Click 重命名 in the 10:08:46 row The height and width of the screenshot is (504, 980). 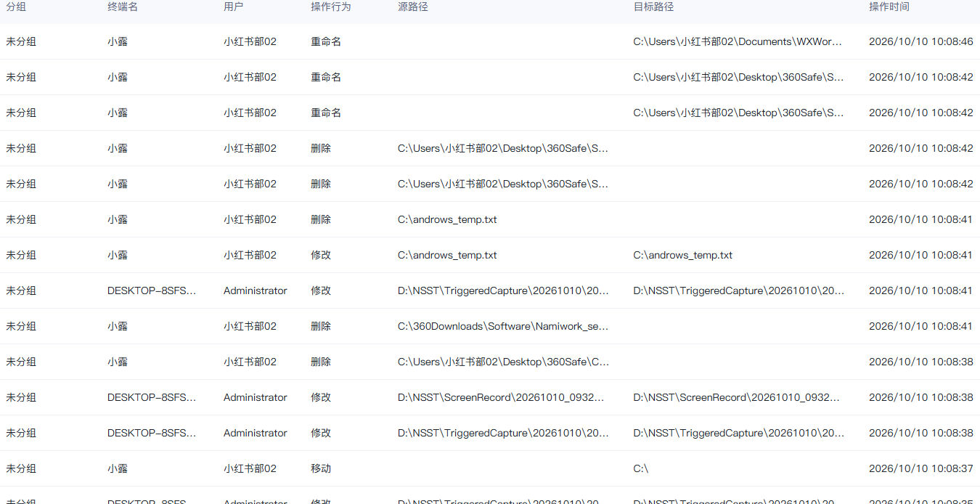click(326, 41)
